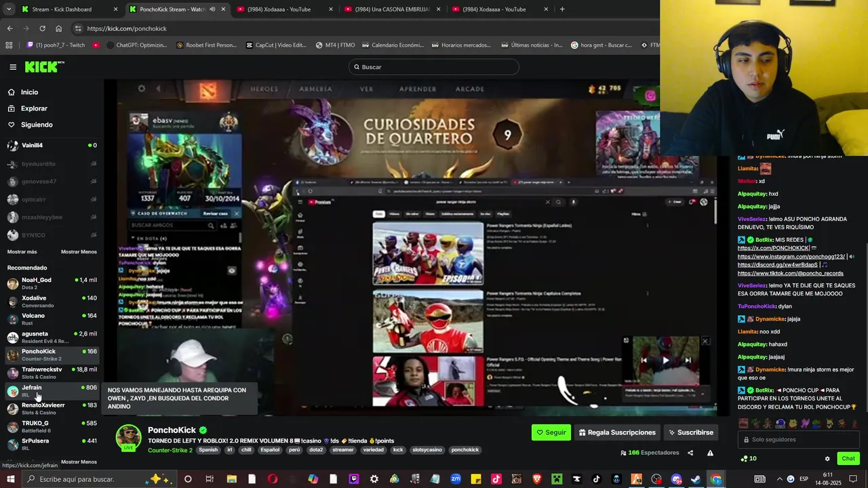Click the browser back arrow
Screen dimensions: 868x488
9,28
